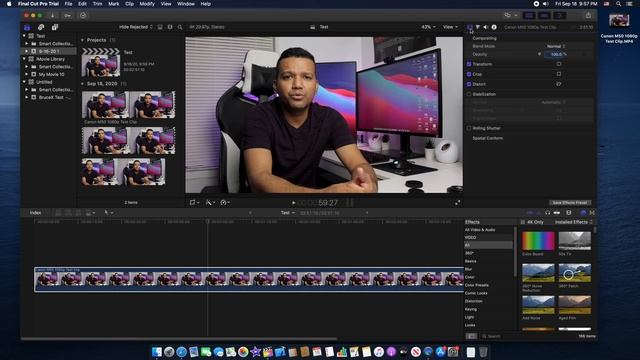Select the Audio inspector speaker icon

(485, 27)
